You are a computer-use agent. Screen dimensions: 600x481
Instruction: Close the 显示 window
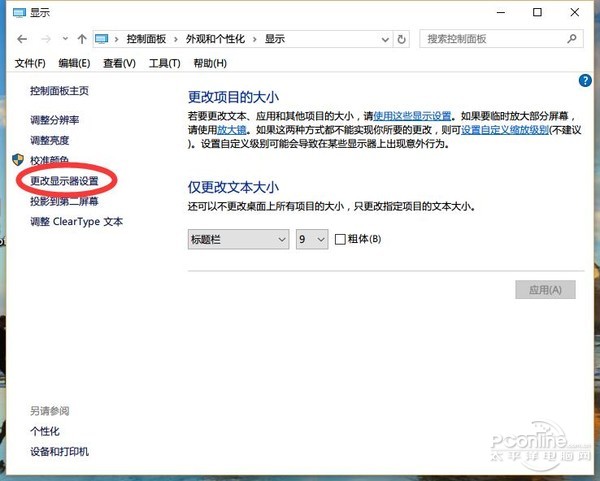click(x=574, y=13)
